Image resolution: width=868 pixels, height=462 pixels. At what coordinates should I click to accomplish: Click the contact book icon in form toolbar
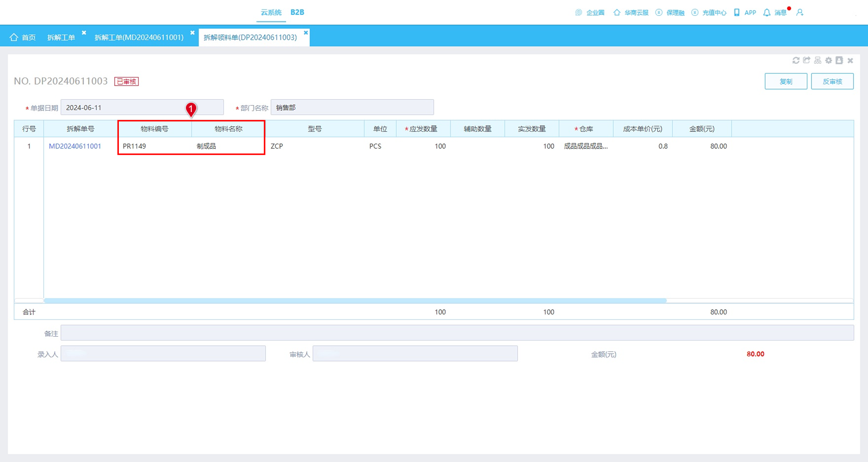click(839, 60)
